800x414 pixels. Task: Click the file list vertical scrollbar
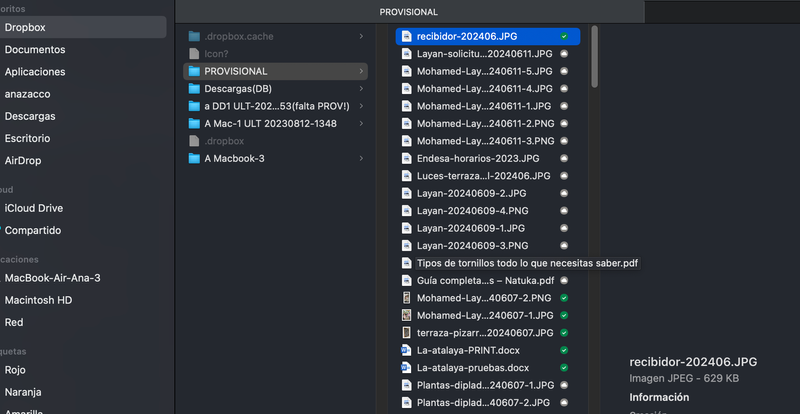pos(594,55)
